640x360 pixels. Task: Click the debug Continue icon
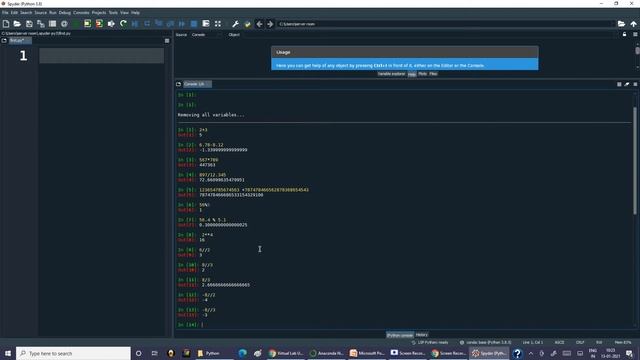[182, 24]
